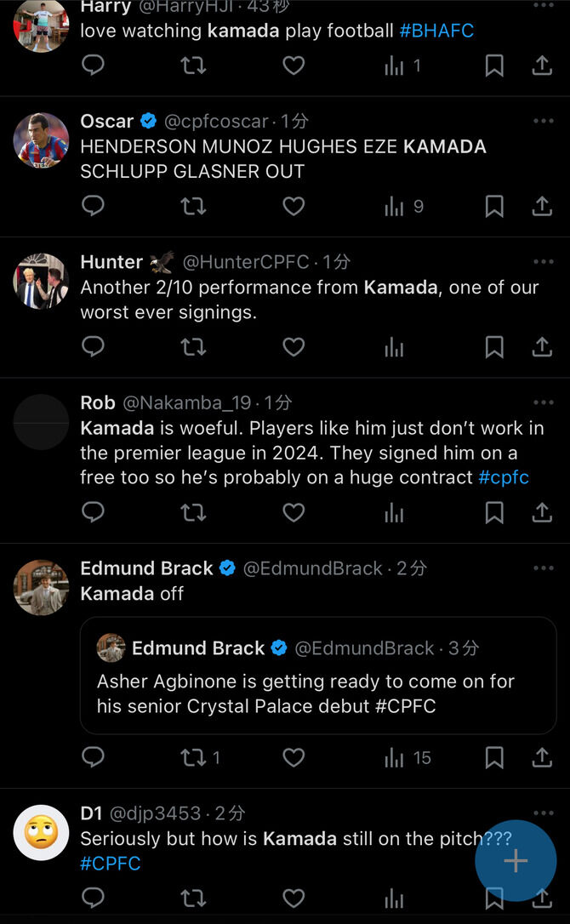Retweet Hunter's Kamada post
The height and width of the screenshot is (924, 570).
tap(194, 346)
